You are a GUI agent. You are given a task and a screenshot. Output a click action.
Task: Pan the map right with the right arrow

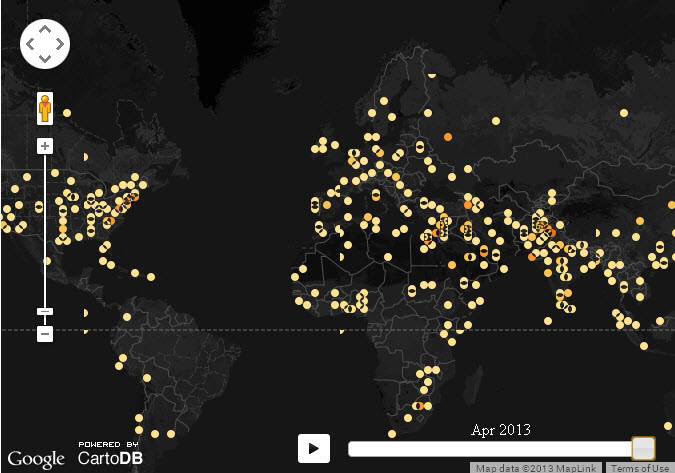coord(59,45)
